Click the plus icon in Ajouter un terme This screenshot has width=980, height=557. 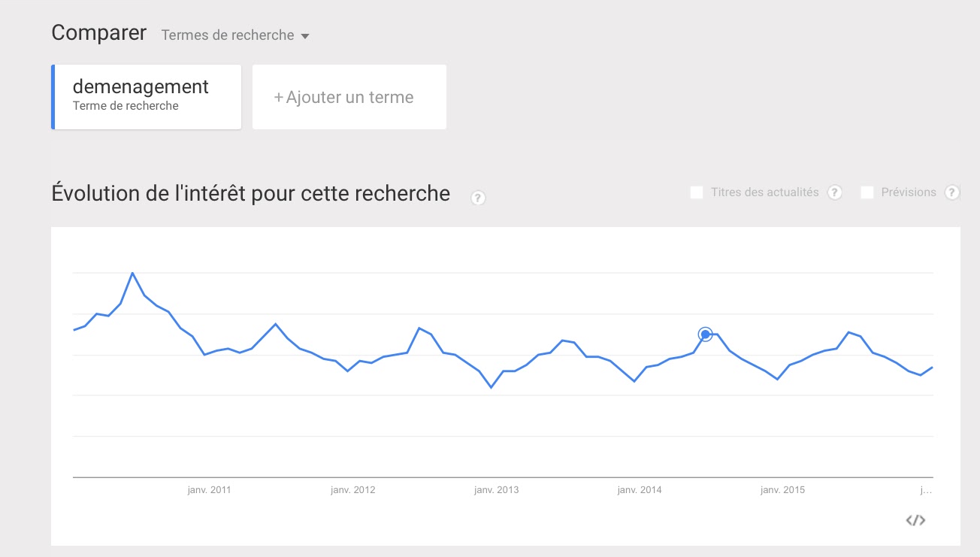(x=278, y=98)
